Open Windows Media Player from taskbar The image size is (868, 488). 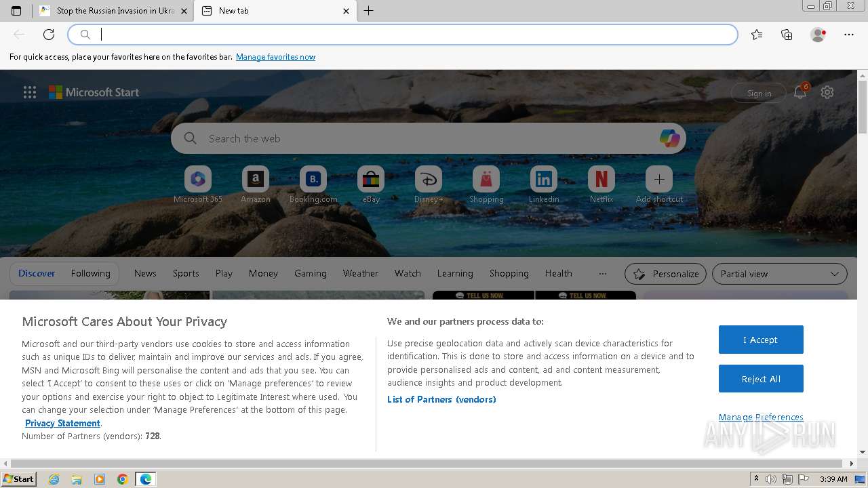(100, 479)
